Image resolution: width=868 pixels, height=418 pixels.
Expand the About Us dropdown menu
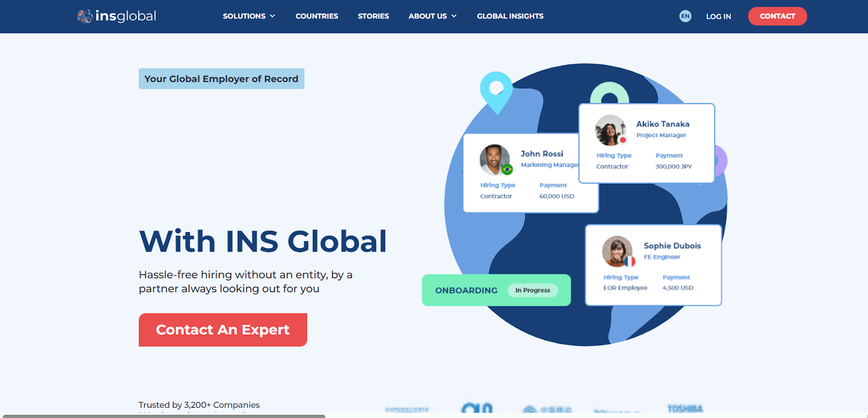(432, 16)
